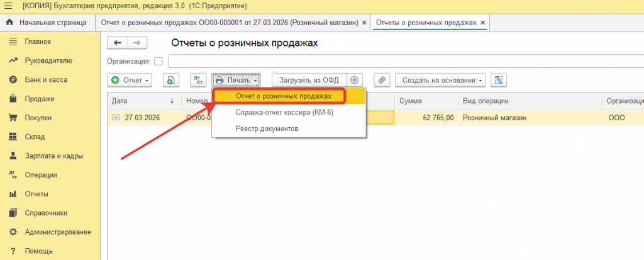
Task: Open the Главное section
Action: tap(38, 42)
